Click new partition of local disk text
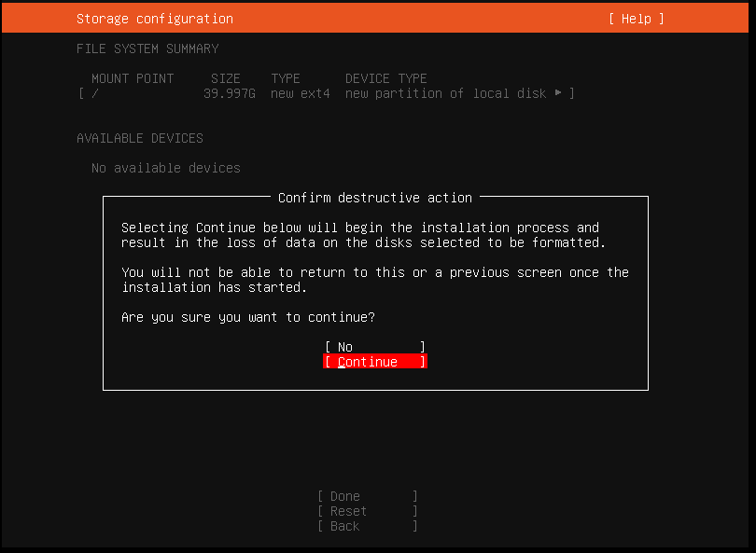 [446, 93]
